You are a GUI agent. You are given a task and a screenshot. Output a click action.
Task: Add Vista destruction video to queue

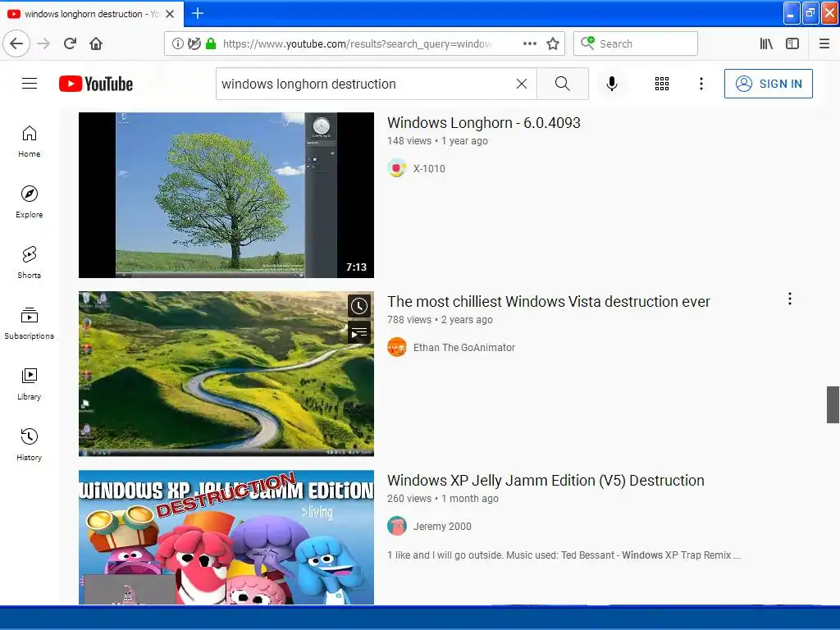pos(359,333)
